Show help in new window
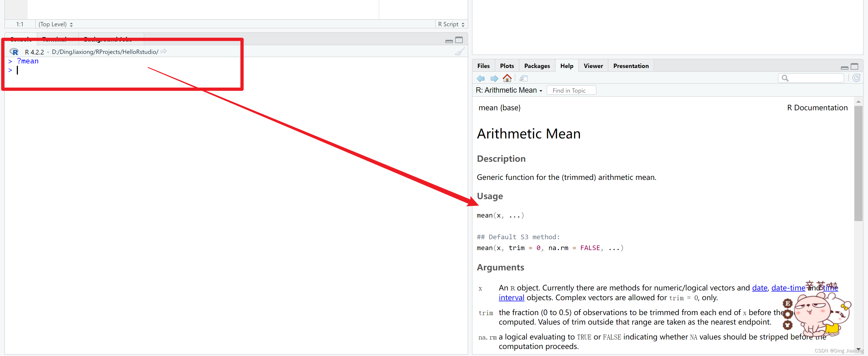This screenshot has width=868, height=356. pyautogui.click(x=523, y=78)
